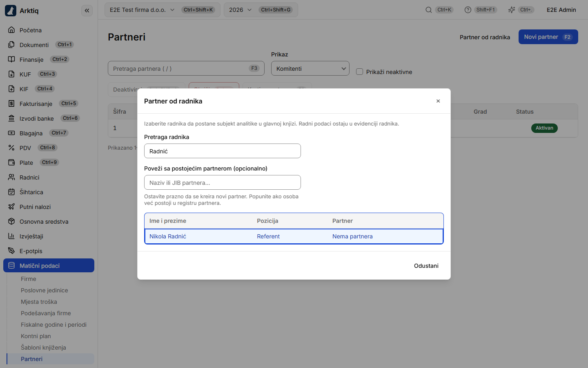Click the Izvodi banke bank icon
The width and height of the screenshot is (588, 368).
[11, 118]
